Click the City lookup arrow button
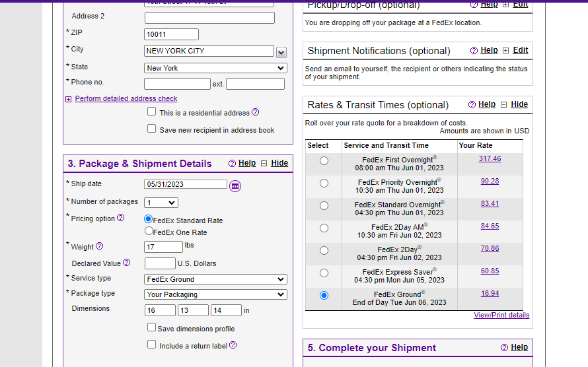Screen dimensions: 588x367 (x=281, y=52)
